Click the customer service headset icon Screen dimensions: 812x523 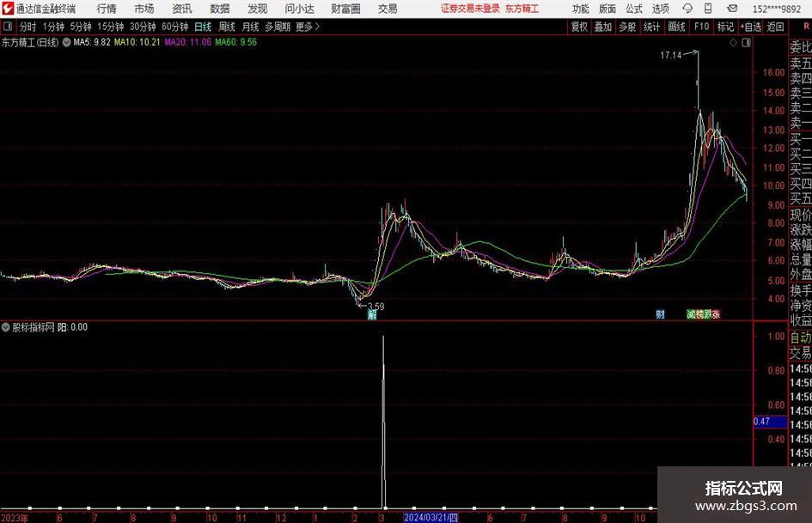point(687,9)
